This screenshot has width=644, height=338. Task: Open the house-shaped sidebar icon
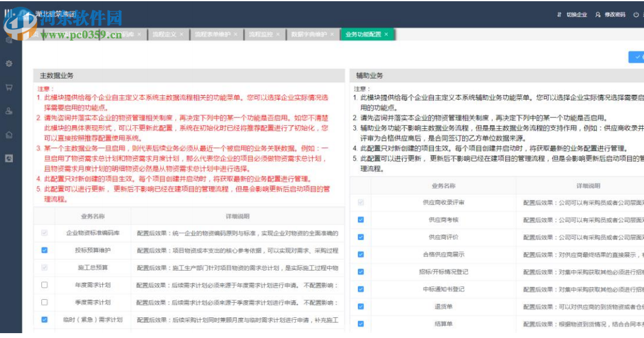coord(9,135)
